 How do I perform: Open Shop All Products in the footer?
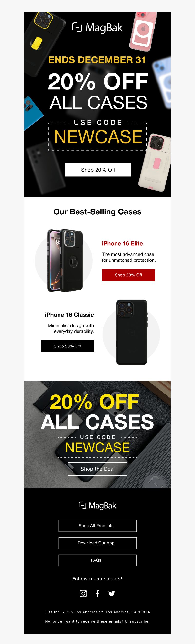[x=97, y=526]
